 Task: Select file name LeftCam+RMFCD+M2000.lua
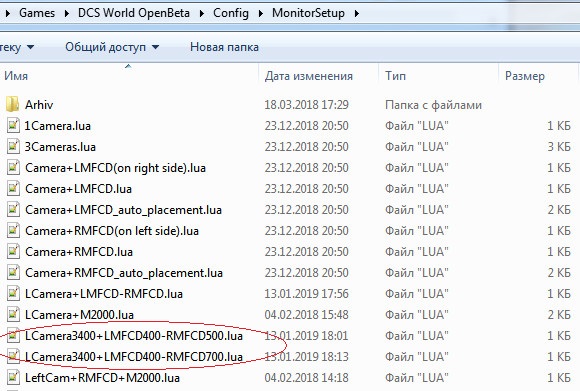coord(102,378)
